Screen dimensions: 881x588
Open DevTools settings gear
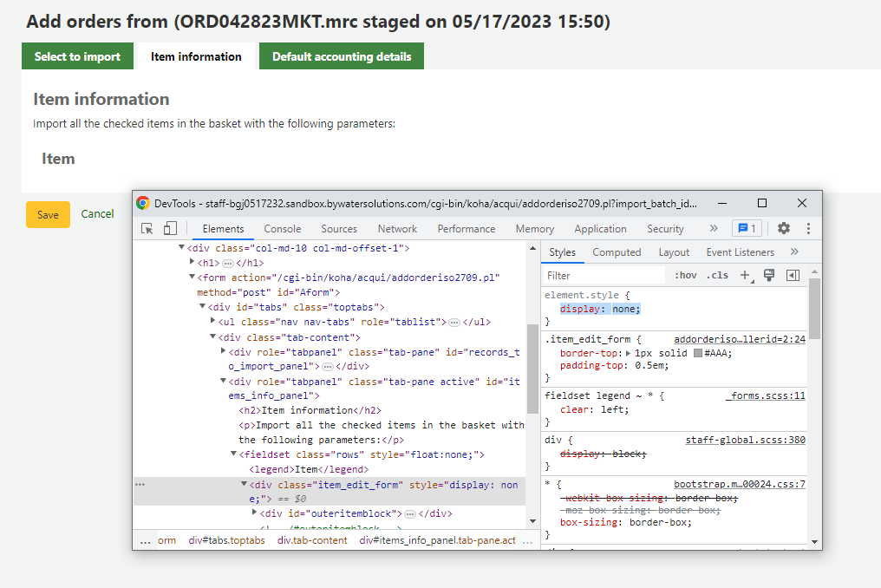pos(784,229)
